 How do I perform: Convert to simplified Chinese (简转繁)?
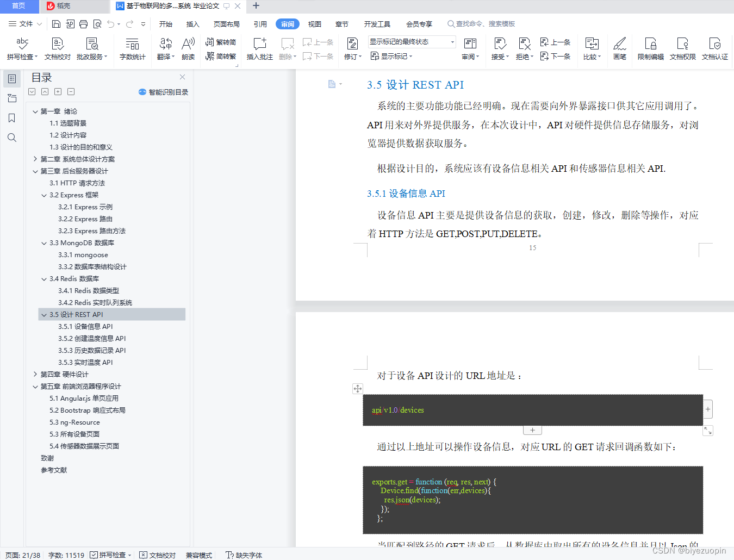[221, 56]
